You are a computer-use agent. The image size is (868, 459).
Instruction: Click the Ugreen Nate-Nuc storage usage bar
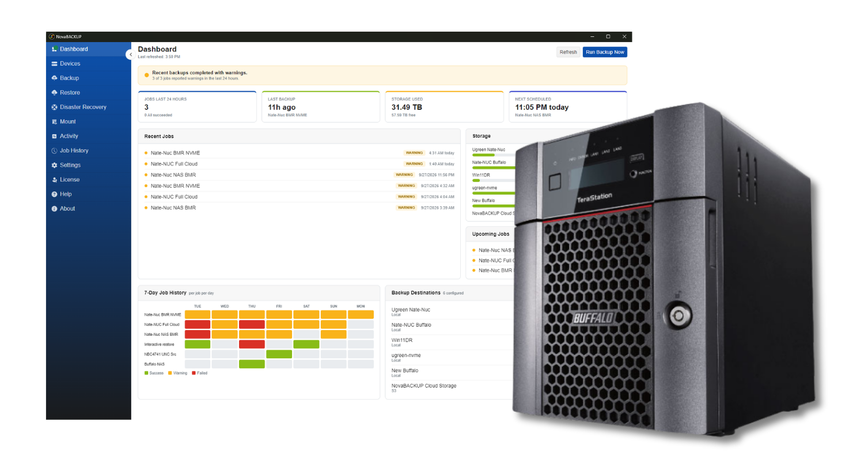tap(494, 155)
